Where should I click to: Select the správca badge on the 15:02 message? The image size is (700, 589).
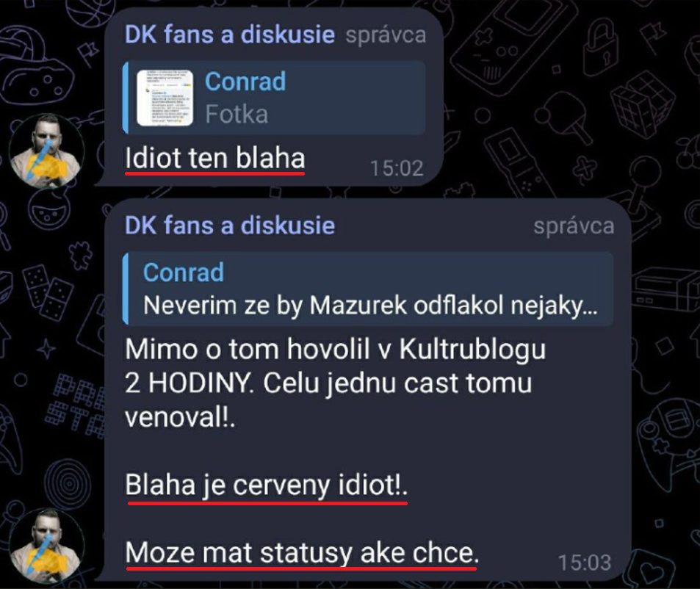386,36
